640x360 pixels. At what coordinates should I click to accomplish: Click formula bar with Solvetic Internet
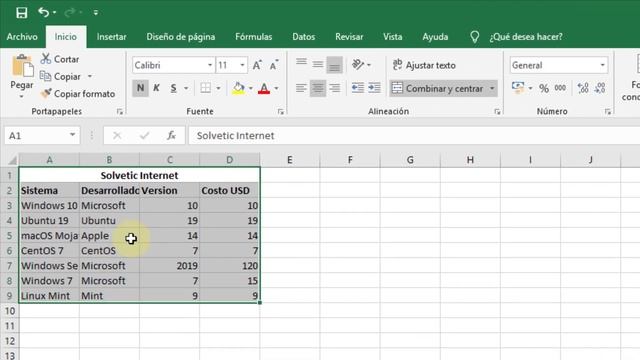pyautogui.click(x=414, y=136)
